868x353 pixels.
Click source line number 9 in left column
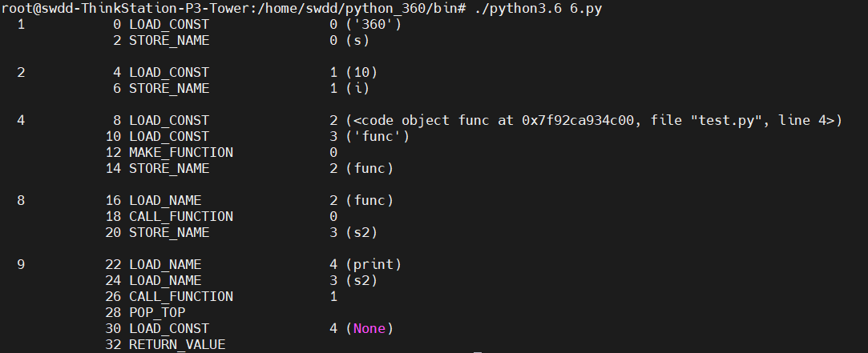21,264
